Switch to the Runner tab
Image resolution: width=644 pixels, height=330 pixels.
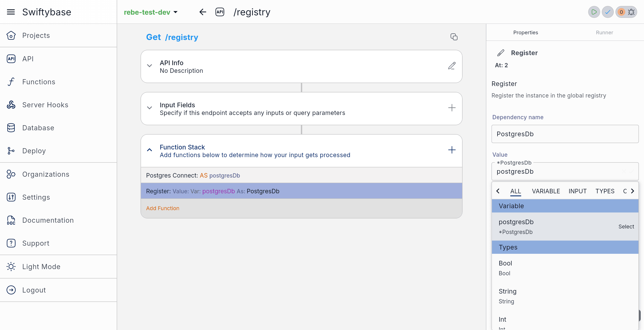(x=604, y=33)
